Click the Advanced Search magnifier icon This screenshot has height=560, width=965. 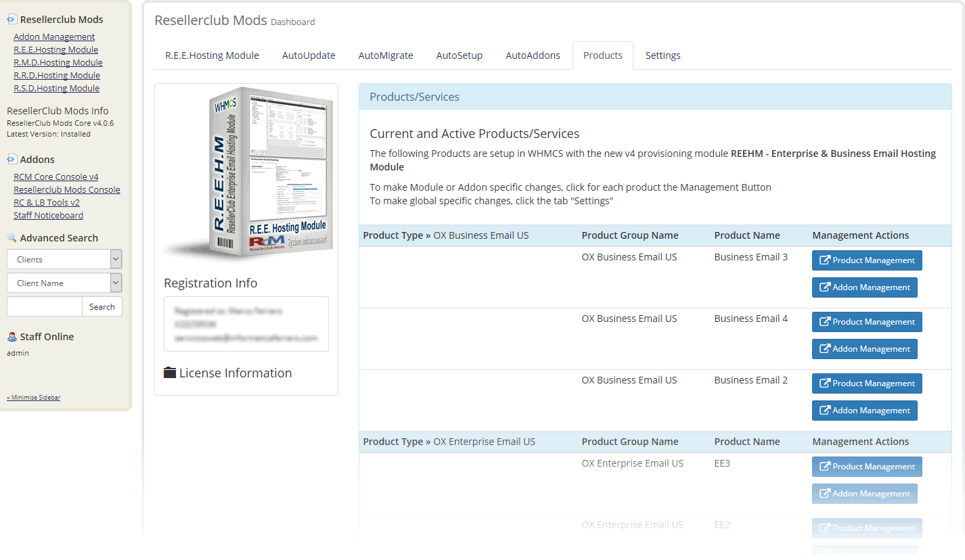[x=12, y=238]
